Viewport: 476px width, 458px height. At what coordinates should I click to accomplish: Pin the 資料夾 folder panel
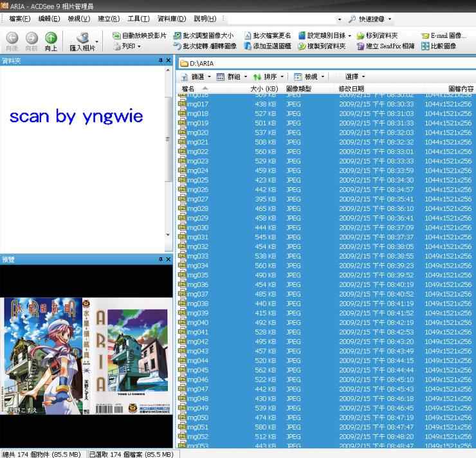pos(160,60)
